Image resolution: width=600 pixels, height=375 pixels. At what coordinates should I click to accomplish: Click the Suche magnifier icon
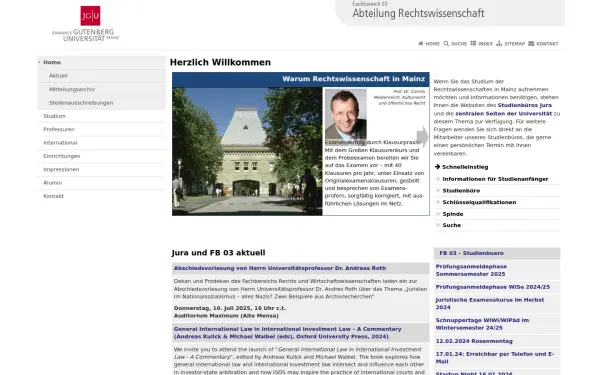[446, 44]
